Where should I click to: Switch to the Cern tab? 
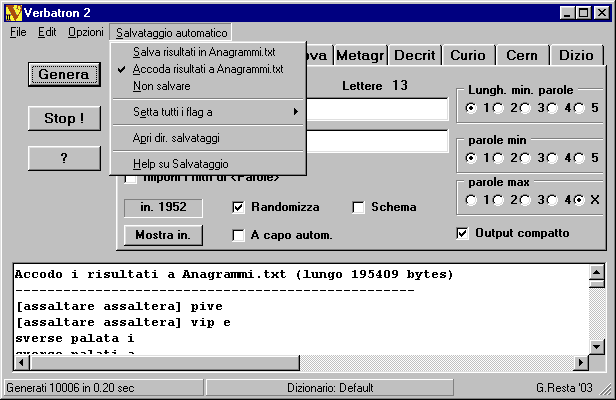pyautogui.click(x=522, y=55)
